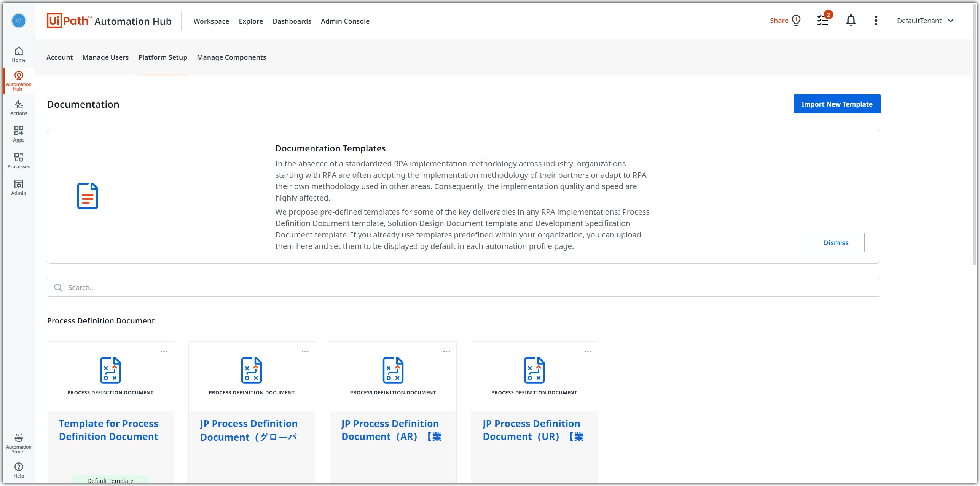The height and width of the screenshot is (486, 980).
Task: Open options for JP Process Definition (グローバ card
Action: (305, 351)
